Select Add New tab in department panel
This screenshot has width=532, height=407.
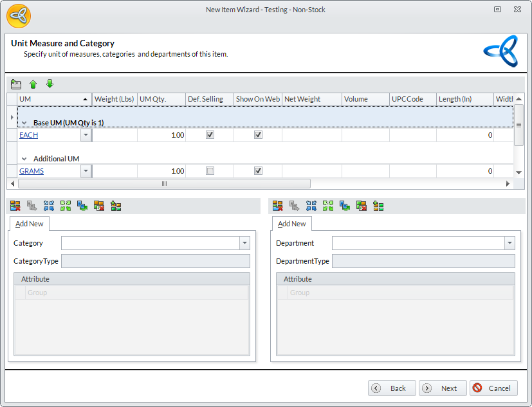(292, 224)
